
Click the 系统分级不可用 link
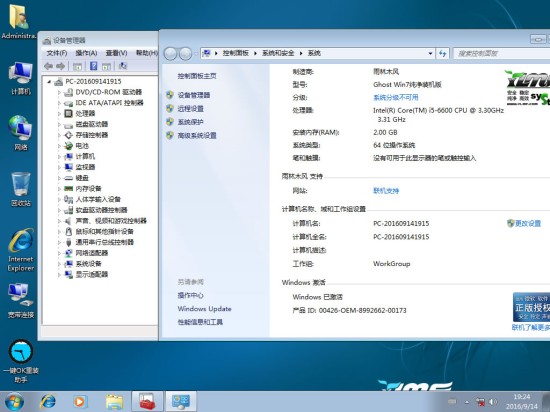tap(396, 97)
